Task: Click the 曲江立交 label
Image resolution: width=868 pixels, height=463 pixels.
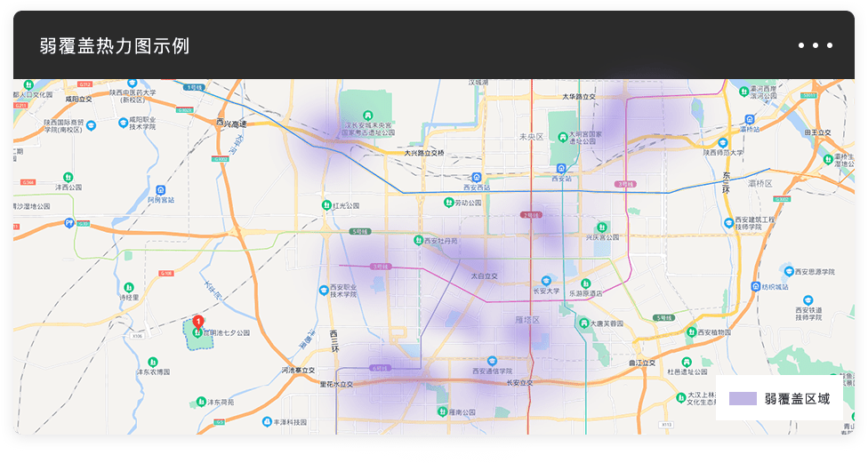Action: point(642,363)
